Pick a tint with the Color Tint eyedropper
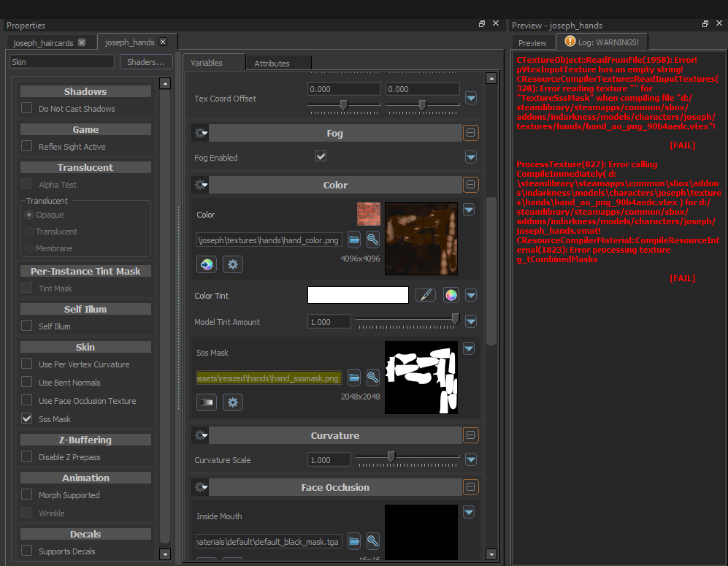728x566 pixels. point(426,294)
